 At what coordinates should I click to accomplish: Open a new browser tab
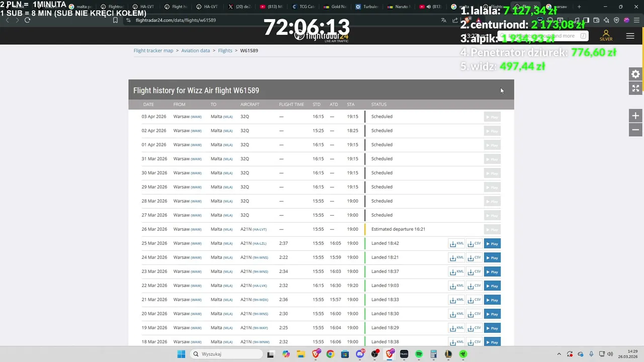tap(579, 7)
